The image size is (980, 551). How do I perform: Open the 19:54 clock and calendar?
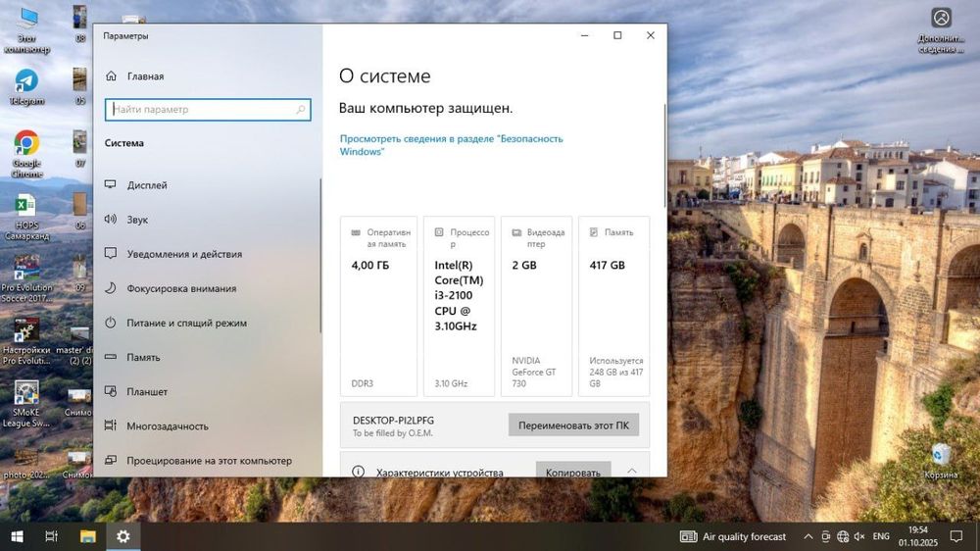(918, 536)
